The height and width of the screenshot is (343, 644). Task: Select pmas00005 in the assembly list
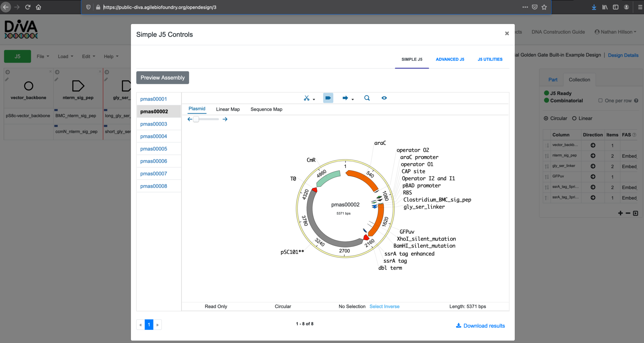(153, 149)
